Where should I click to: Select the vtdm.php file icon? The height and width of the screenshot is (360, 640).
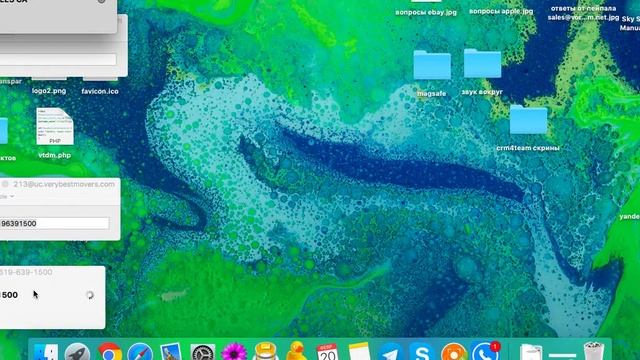(x=55, y=127)
